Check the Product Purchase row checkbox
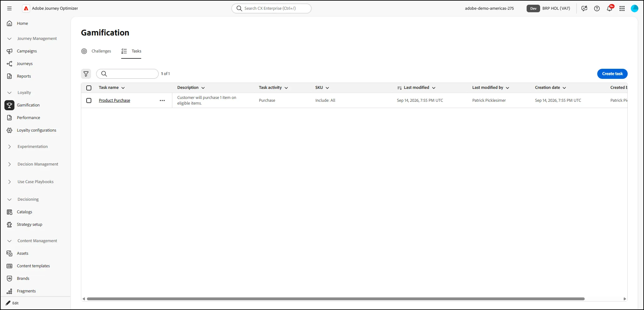644x310 pixels. pos(89,101)
